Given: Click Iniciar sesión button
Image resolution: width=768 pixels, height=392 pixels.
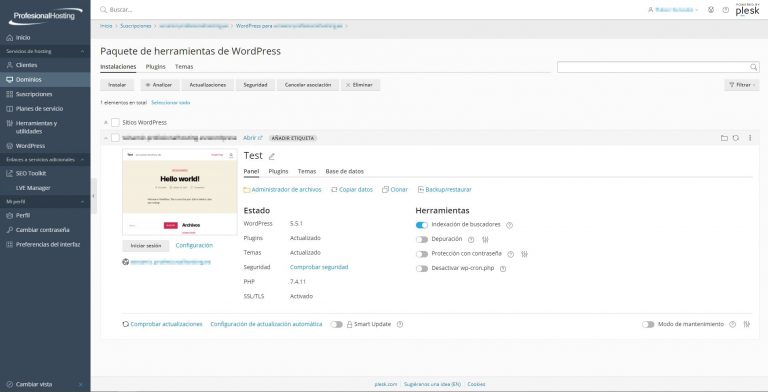Looking at the screenshot, I should pyautogui.click(x=146, y=246).
